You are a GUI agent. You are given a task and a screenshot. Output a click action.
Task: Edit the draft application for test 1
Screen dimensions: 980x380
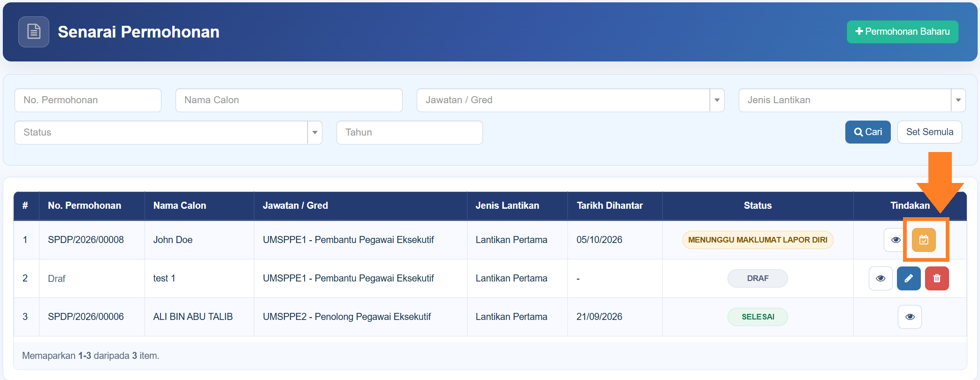(909, 278)
